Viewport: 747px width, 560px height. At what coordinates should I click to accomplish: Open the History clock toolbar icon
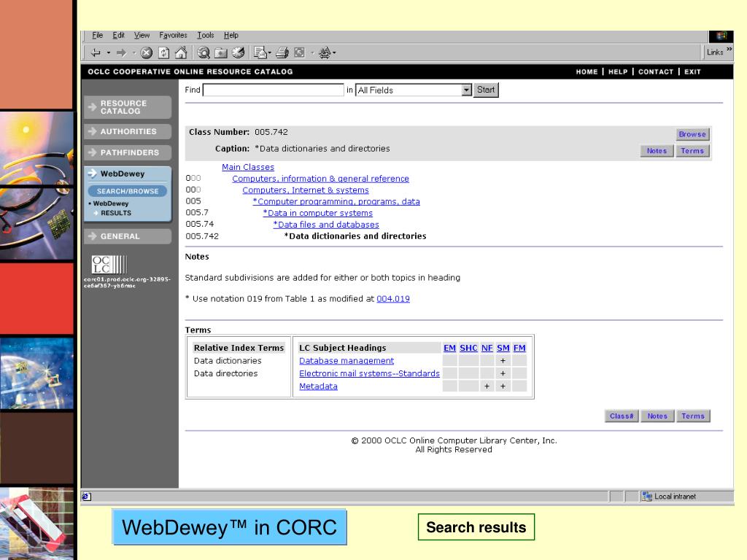coord(239,52)
